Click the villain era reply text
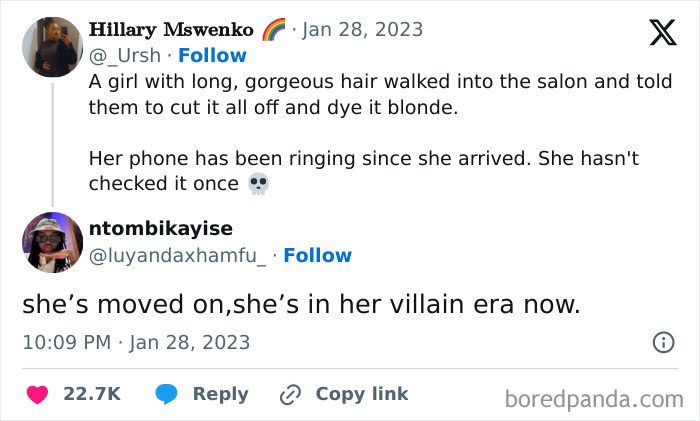 (301, 304)
